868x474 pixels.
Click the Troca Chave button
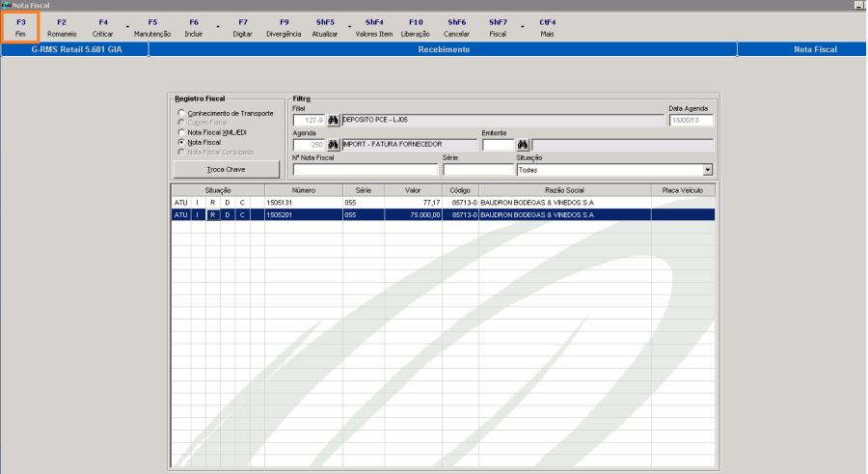tap(227, 169)
